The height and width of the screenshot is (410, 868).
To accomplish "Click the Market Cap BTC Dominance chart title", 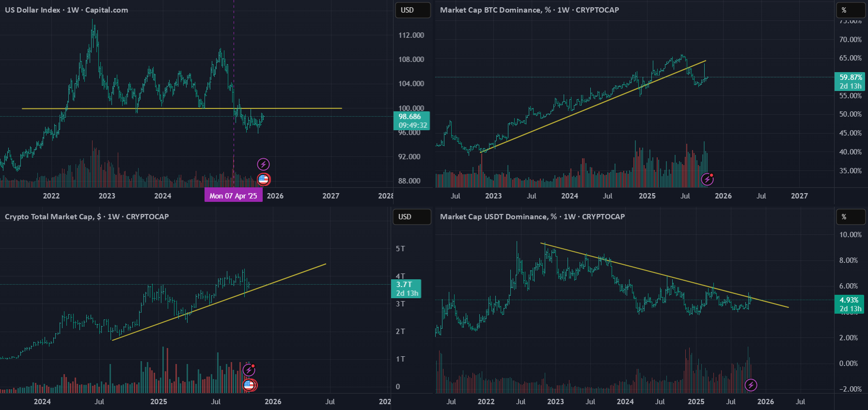I will (x=529, y=10).
